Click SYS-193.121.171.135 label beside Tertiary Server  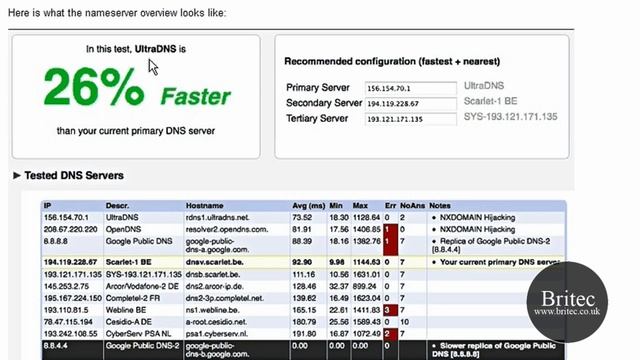510,117
